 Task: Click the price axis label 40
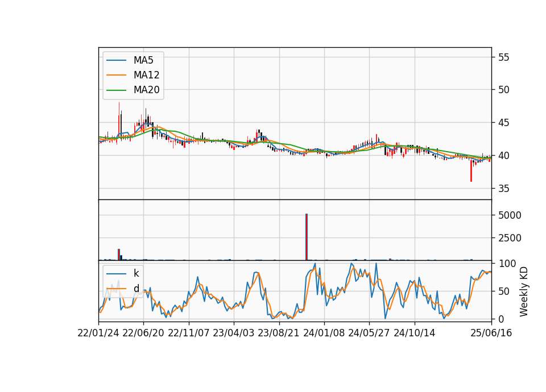click(503, 156)
